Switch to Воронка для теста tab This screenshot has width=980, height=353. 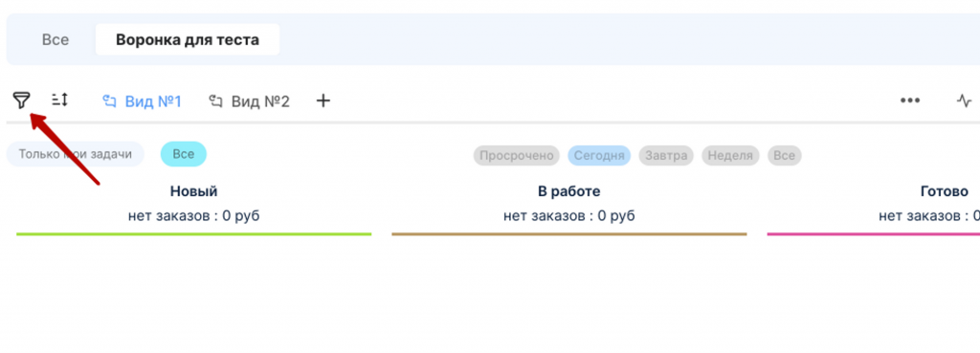click(x=188, y=40)
